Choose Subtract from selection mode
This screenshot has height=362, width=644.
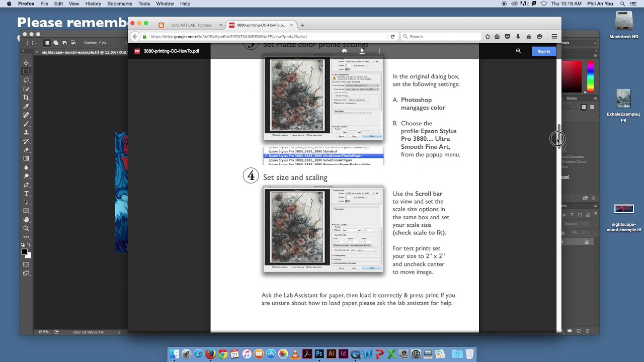[x=64, y=43]
